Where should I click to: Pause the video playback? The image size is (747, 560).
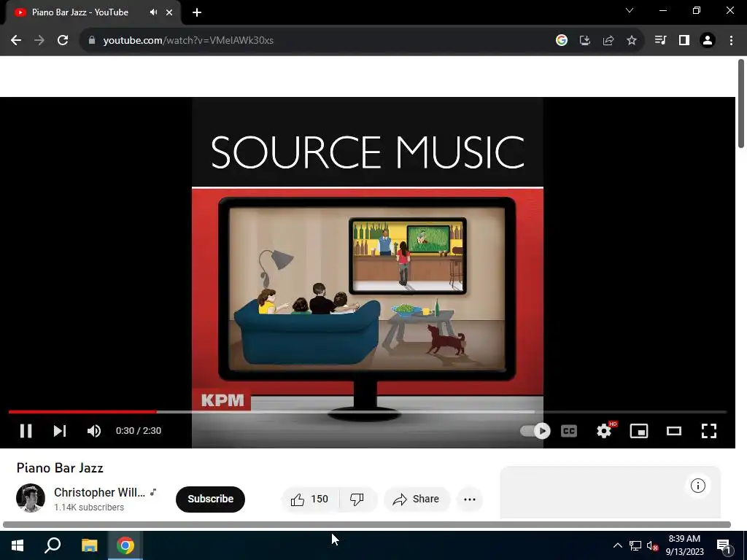pyautogui.click(x=26, y=431)
